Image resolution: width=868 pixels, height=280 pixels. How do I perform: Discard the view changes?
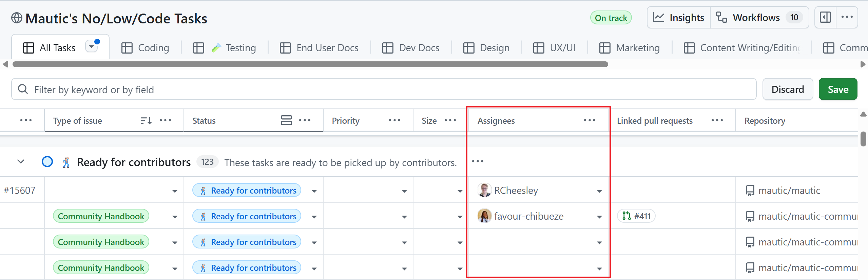[x=788, y=89]
